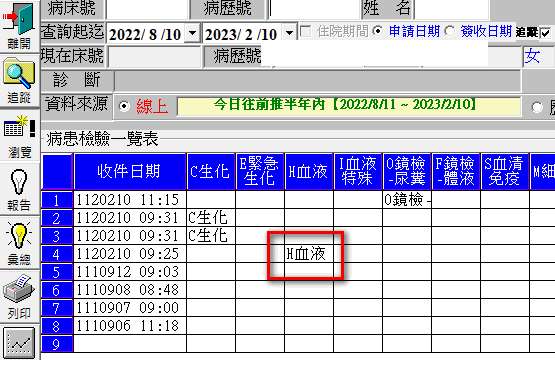The height and width of the screenshot is (368, 555).
Task: Click the date cell 1110912 09:03
Action: 130,272
